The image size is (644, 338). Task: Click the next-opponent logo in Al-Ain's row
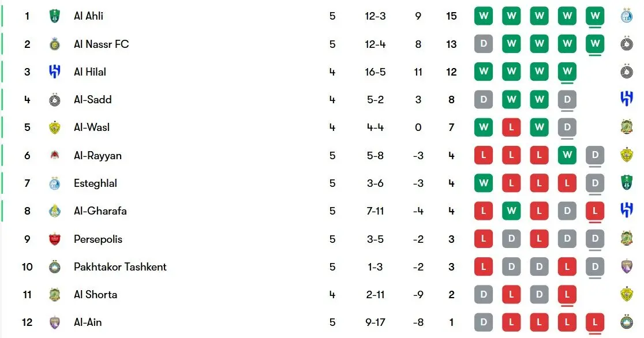click(626, 322)
